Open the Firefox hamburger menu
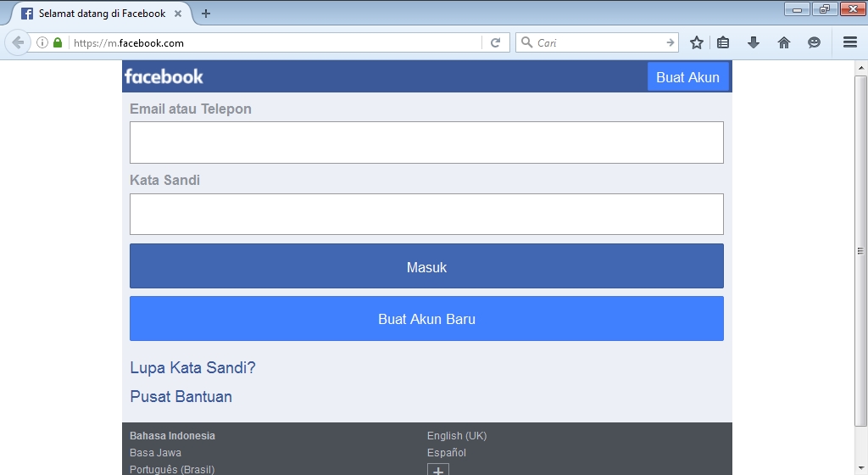The image size is (868, 475). (850, 42)
